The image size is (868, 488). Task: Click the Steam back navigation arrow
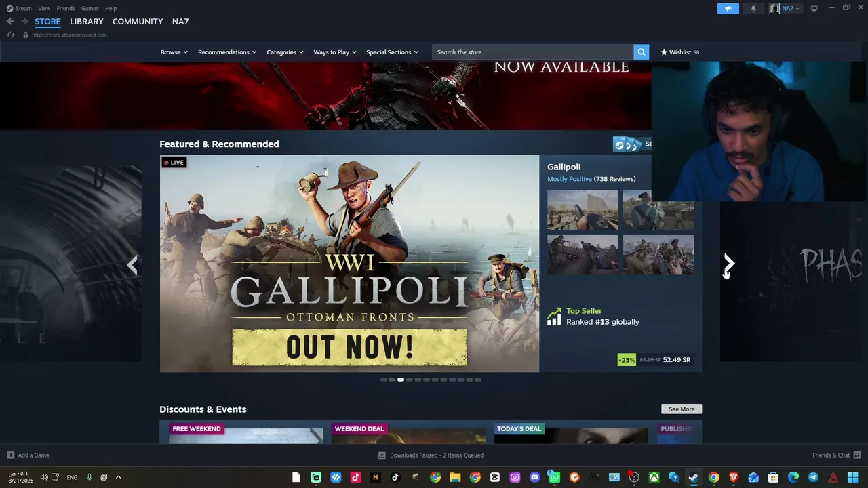pos(10,22)
